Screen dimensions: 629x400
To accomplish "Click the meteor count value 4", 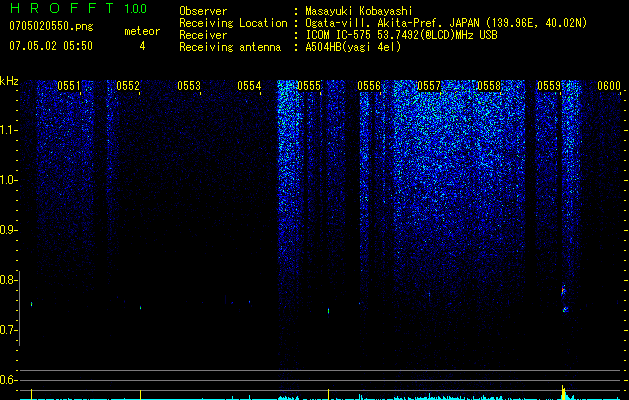I will (x=142, y=46).
